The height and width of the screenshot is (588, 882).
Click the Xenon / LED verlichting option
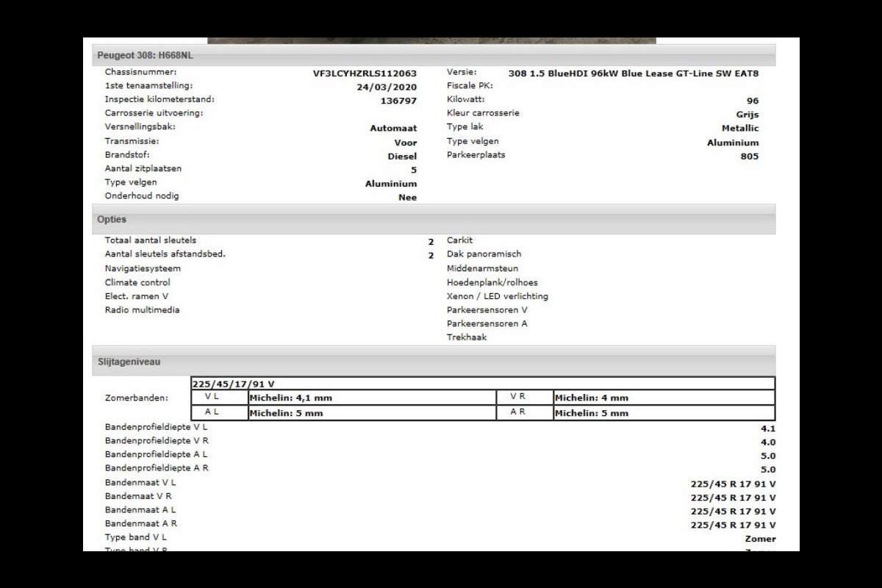click(497, 296)
